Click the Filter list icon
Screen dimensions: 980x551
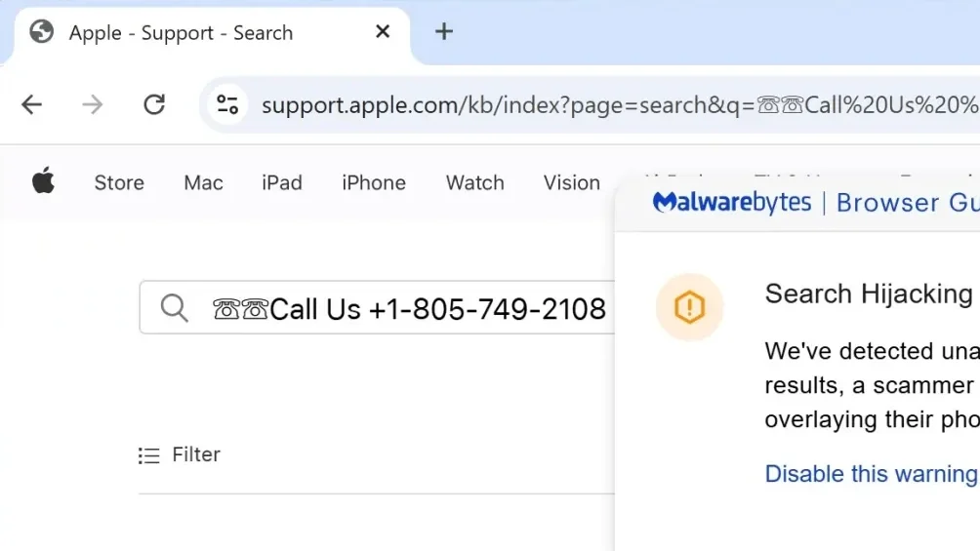point(149,455)
